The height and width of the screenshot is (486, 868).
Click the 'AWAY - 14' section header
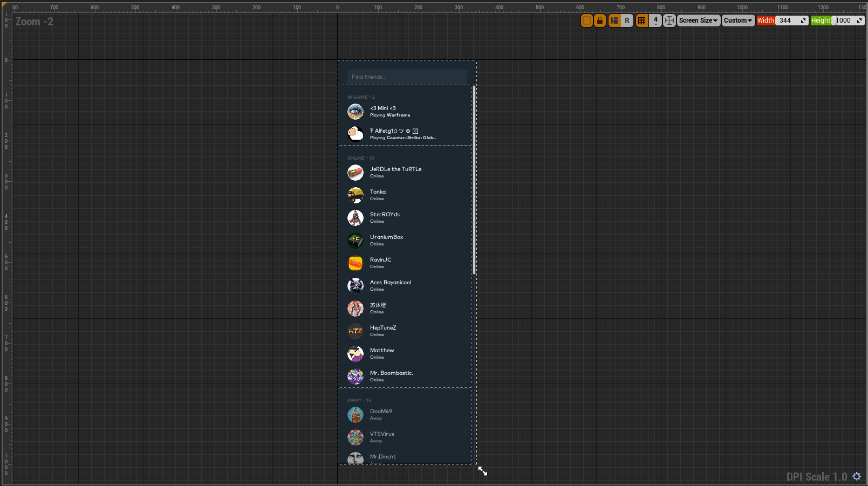(359, 400)
